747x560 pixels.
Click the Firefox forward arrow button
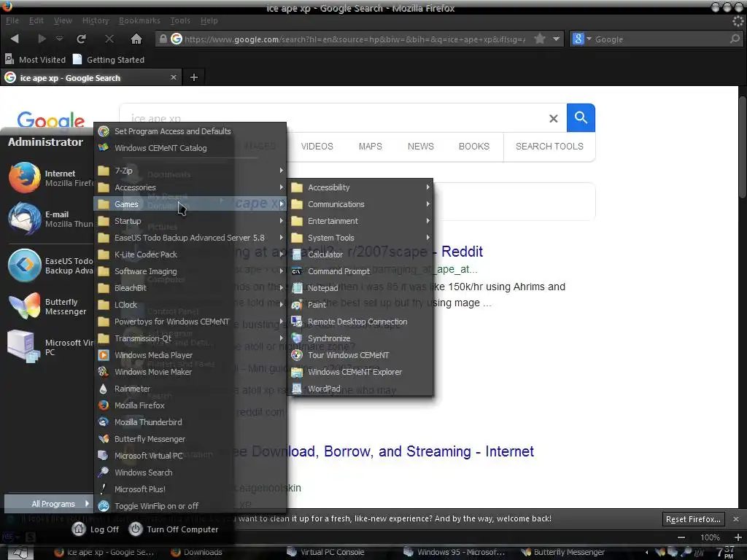[42, 39]
